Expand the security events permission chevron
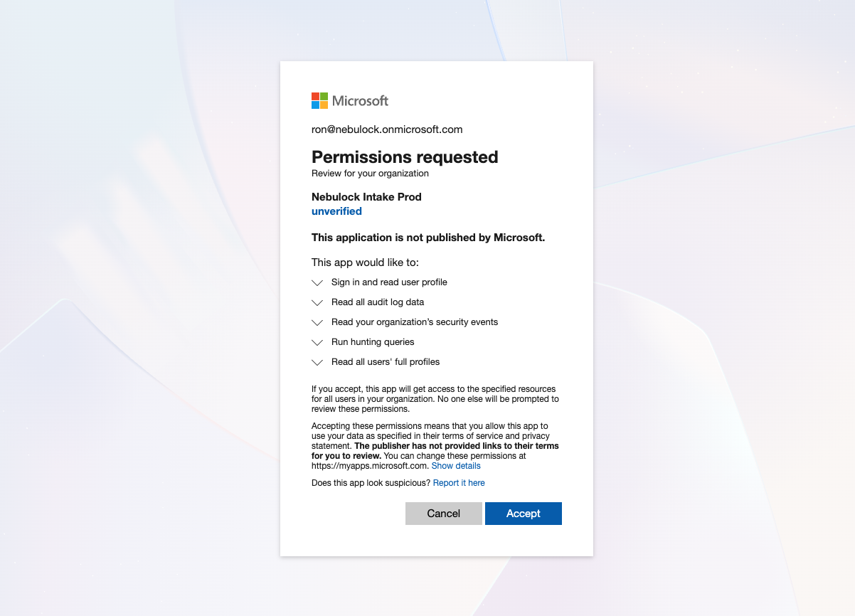 point(317,322)
